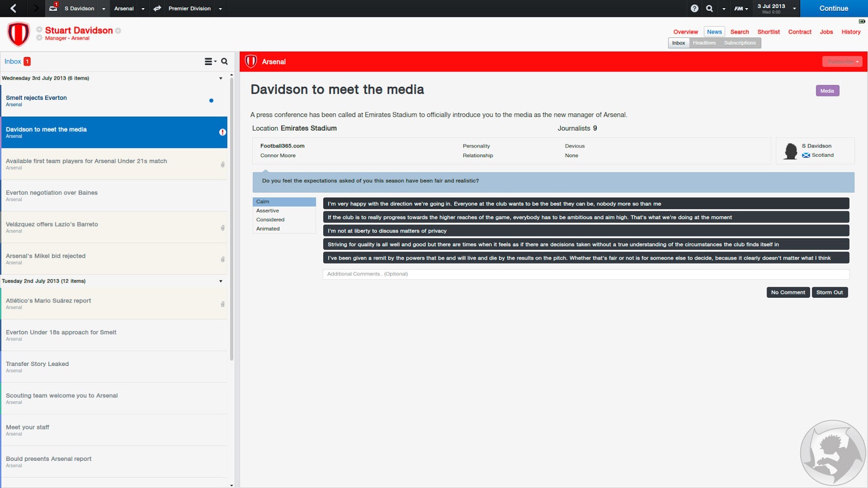868x488 pixels.
Task: Open the Shortlist tab
Action: (x=769, y=32)
